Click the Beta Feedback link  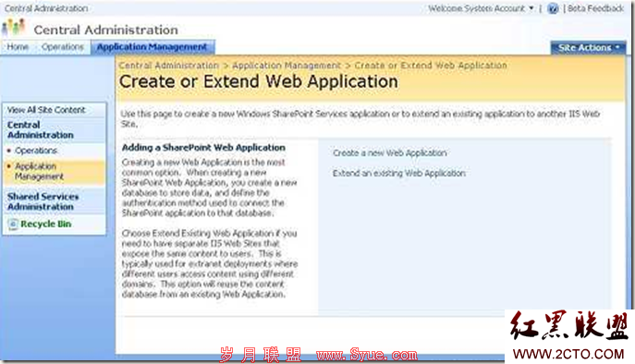point(595,8)
